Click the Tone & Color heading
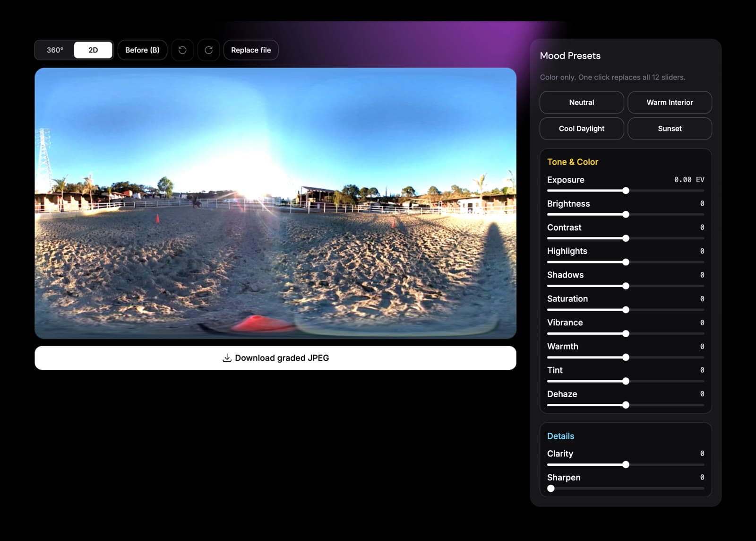 click(x=572, y=162)
